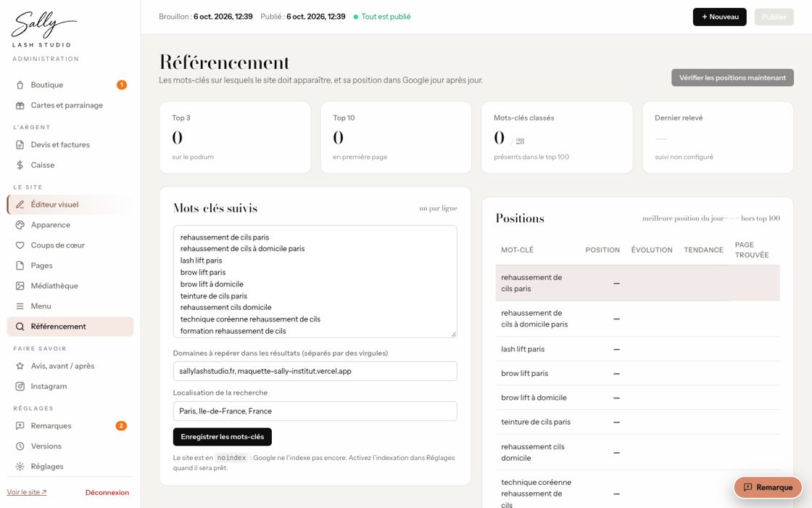The image size is (812, 508).
Task: Click the ÉVOLUTION column header
Action: [652, 250]
